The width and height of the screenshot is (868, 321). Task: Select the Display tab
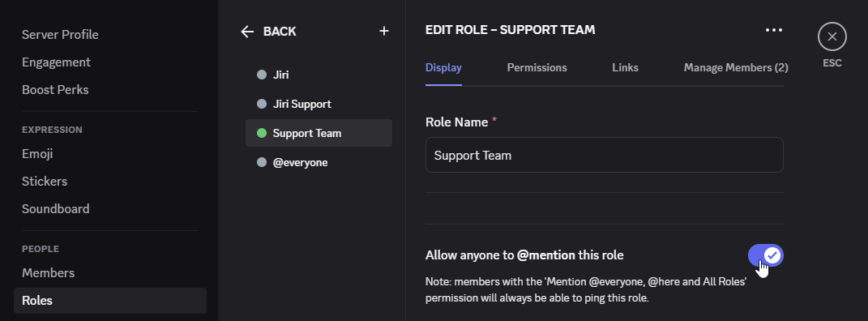(x=443, y=67)
